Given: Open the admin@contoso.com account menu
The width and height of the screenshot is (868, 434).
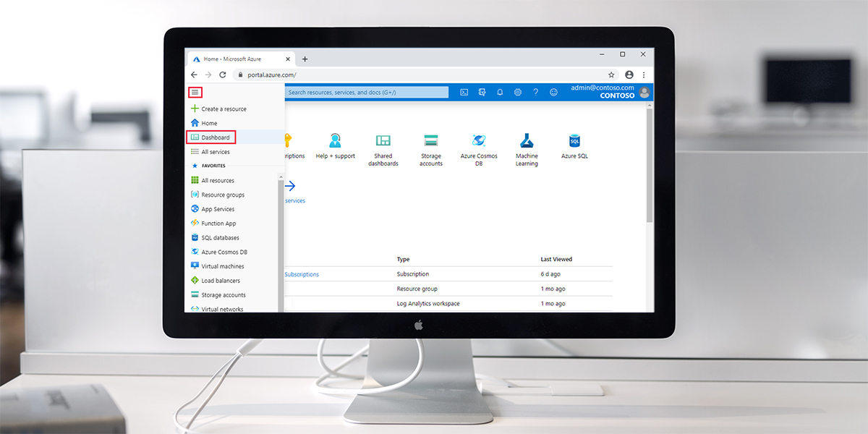Looking at the screenshot, I should (610, 92).
